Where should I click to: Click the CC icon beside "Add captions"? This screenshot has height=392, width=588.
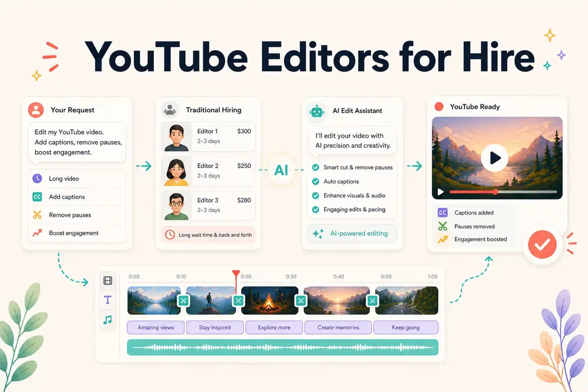pyautogui.click(x=37, y=197)
